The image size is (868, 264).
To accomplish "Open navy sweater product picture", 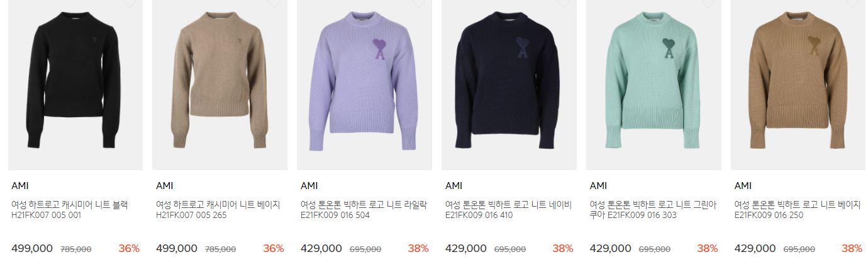I will (x=509, y=85).
